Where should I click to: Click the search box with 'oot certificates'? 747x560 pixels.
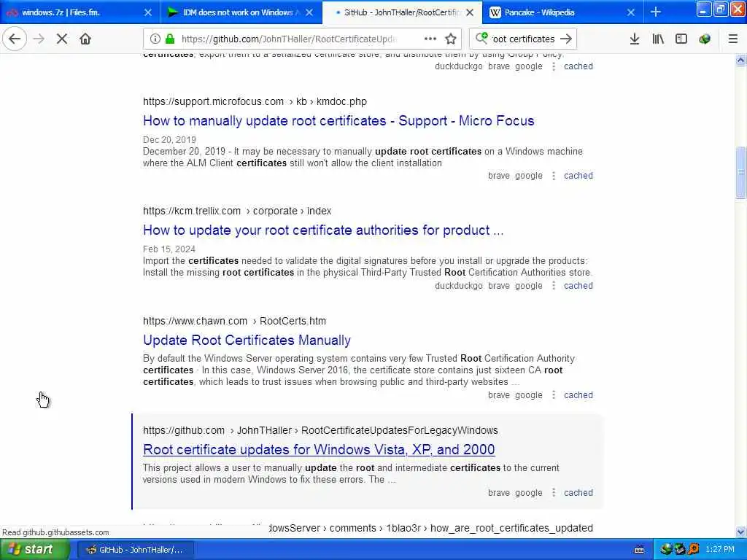[523, 39]
